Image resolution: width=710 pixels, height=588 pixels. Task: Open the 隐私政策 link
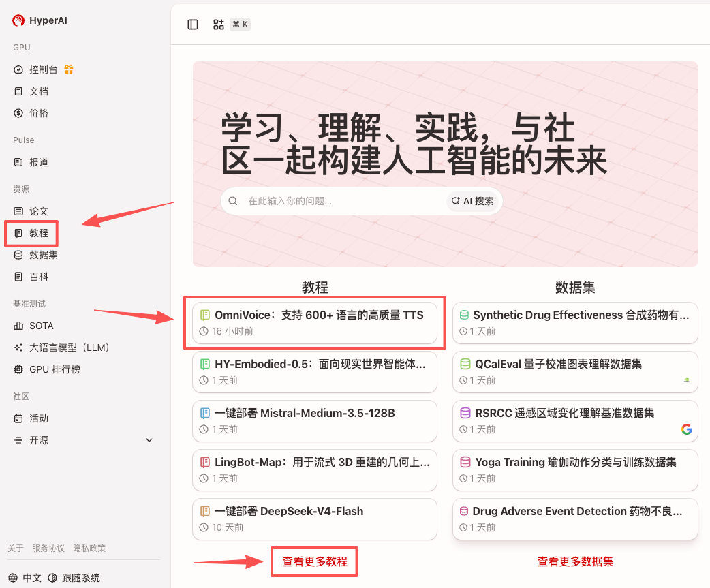click(x=89, y=548)
